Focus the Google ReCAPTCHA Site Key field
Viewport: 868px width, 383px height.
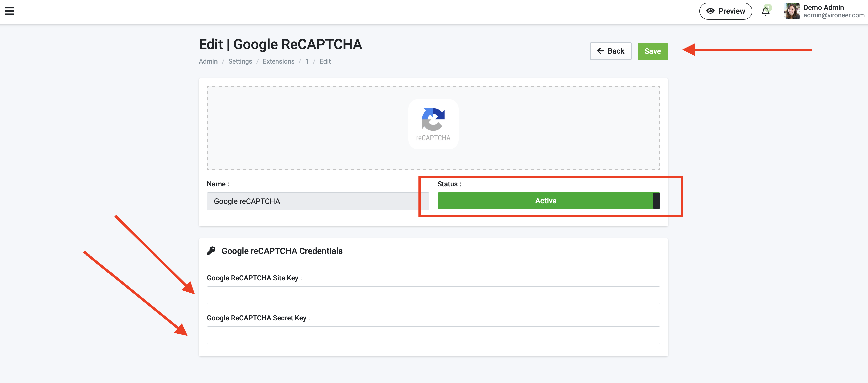point(433,295)
